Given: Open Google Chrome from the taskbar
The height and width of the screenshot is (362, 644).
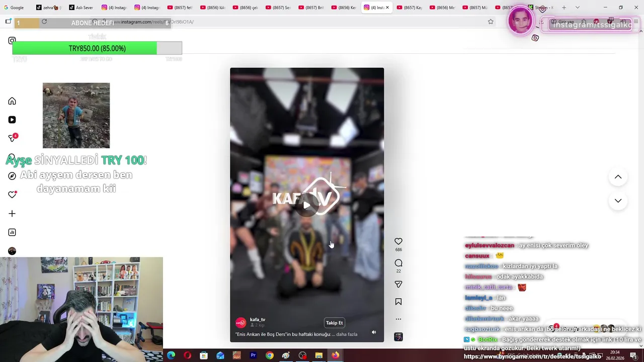Looking at the screenshot, I should [x=270, y=355].
